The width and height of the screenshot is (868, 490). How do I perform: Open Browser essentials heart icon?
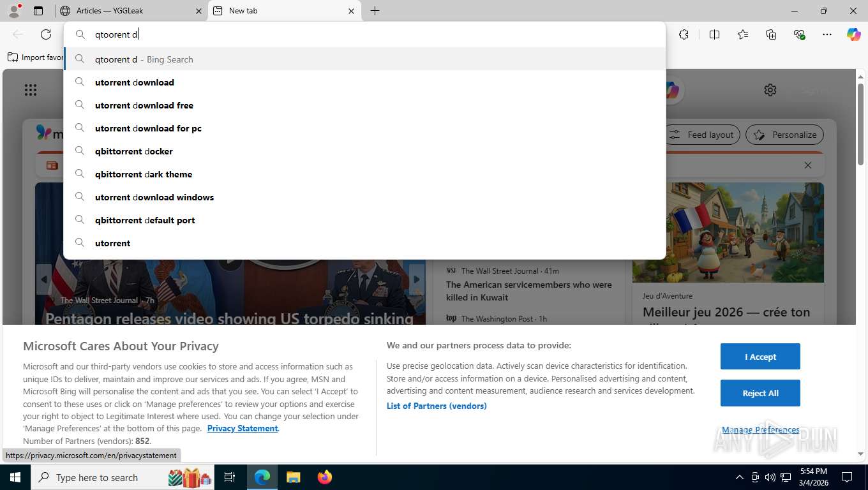click(x=799, y=34)
